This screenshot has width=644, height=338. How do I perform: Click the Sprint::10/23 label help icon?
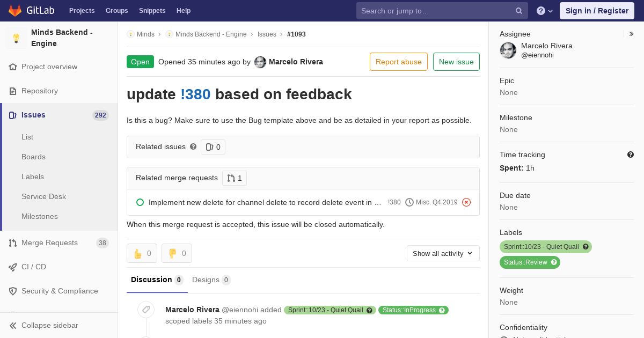coord(586,247)
